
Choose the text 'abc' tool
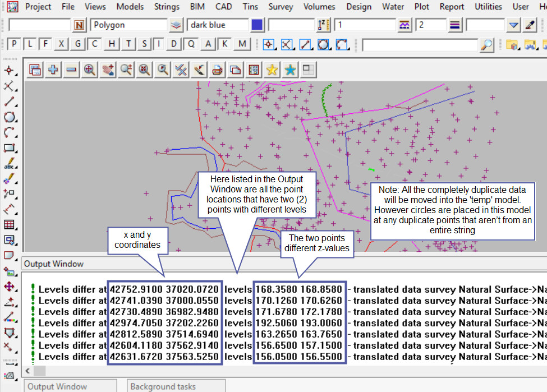(x=9, y=164)
